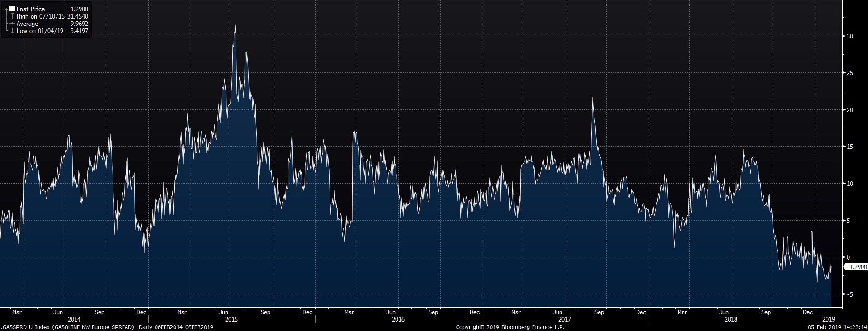Click the .GASSPRD U Index chart title
Viewport: 868px width, 331px height.
(x=68, y=327)
